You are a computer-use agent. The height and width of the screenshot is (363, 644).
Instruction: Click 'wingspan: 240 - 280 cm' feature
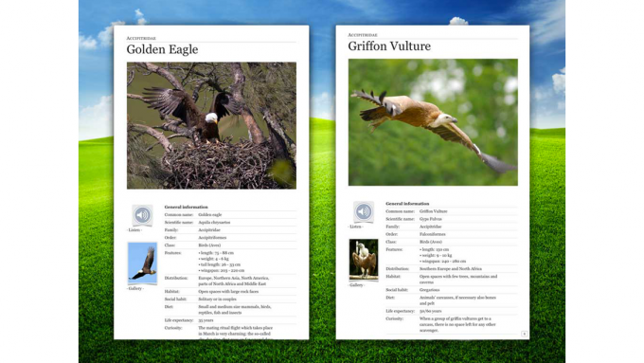pyautogui.click(x=443, y=261)
